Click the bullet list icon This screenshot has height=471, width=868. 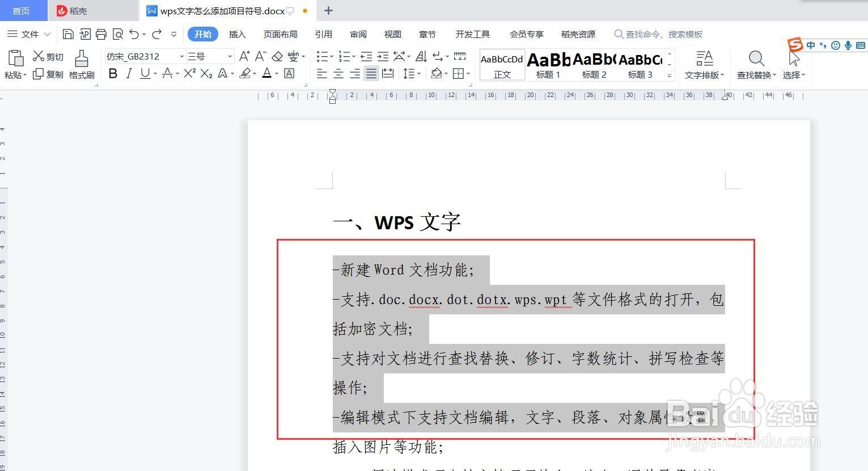pos(322,56)
